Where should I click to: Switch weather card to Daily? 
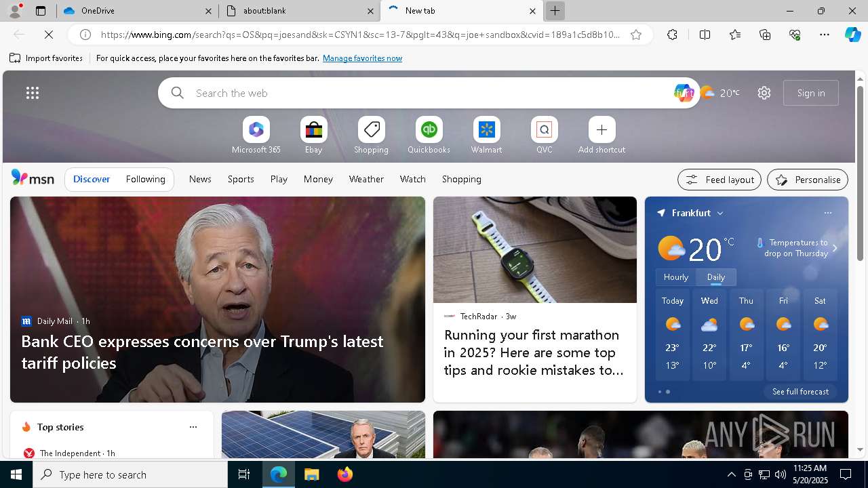[x=716, y=277]
